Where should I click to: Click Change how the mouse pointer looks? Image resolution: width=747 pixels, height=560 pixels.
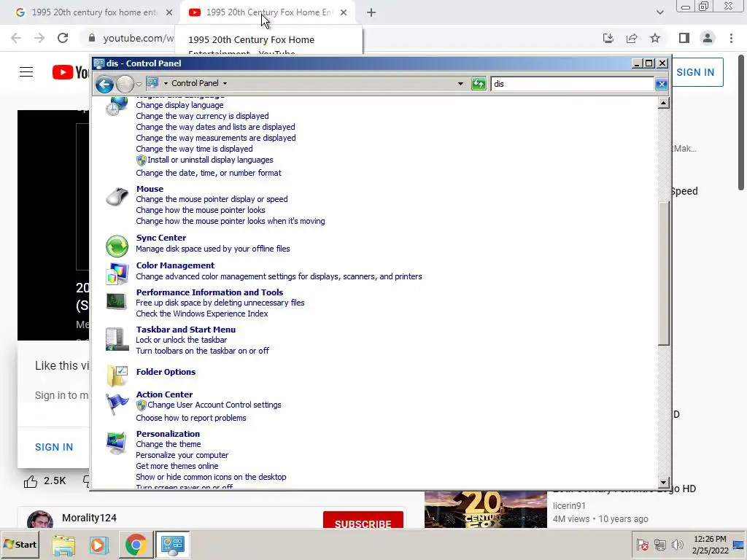pyautogui.click(x=201, y=210)
